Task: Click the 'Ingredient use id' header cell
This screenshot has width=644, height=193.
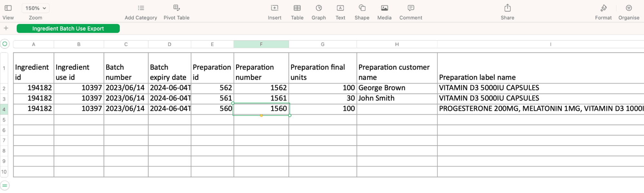Action: coord(79,68)
